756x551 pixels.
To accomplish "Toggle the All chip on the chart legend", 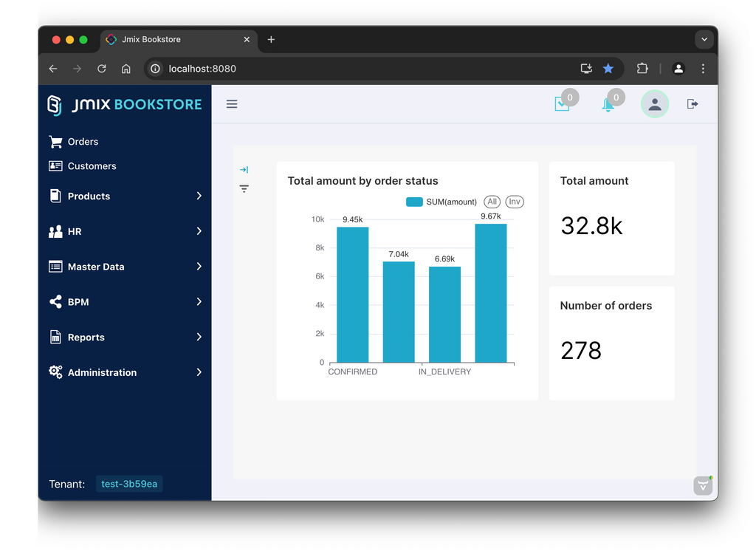I will coord(492,201).
